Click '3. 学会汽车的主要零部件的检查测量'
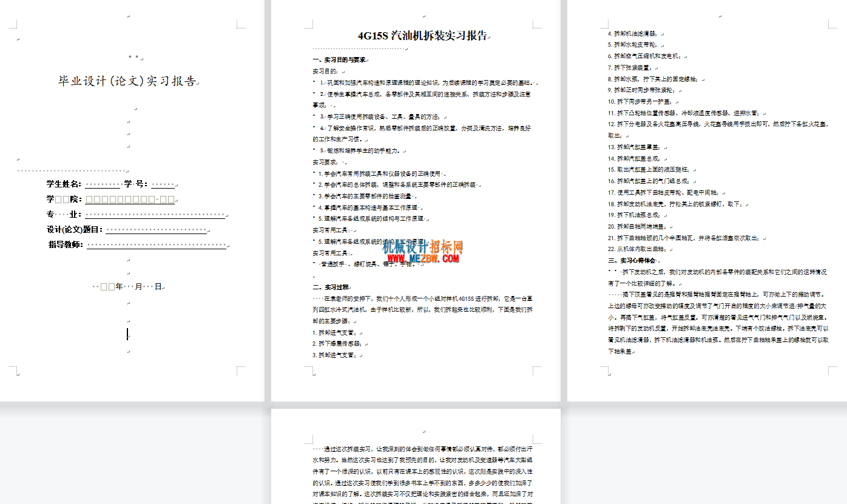Image resolution: width=847 pixels, height=504 pixels. [365, 196]
